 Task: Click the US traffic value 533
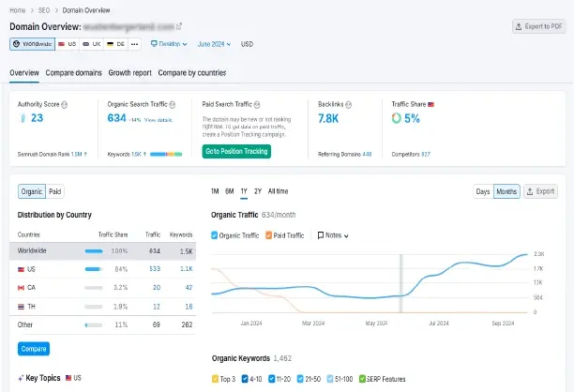click(x=155, y=269)
